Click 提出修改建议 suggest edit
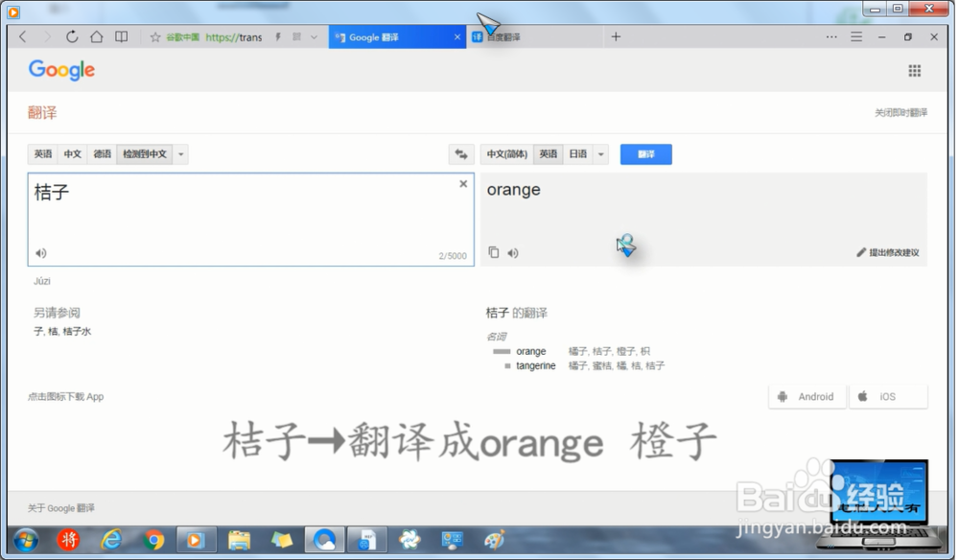The height and width of the screenshot is (560, 959). click(888, 252)
